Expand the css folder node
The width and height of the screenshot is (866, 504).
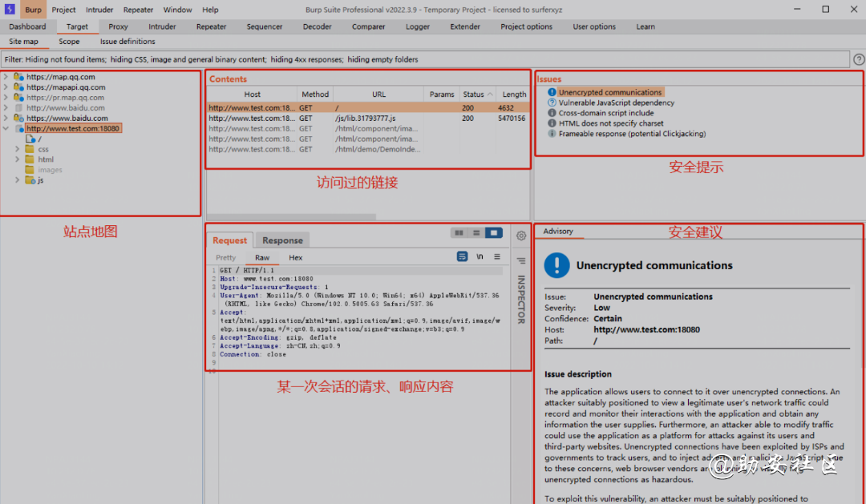[x=17, y=149]
